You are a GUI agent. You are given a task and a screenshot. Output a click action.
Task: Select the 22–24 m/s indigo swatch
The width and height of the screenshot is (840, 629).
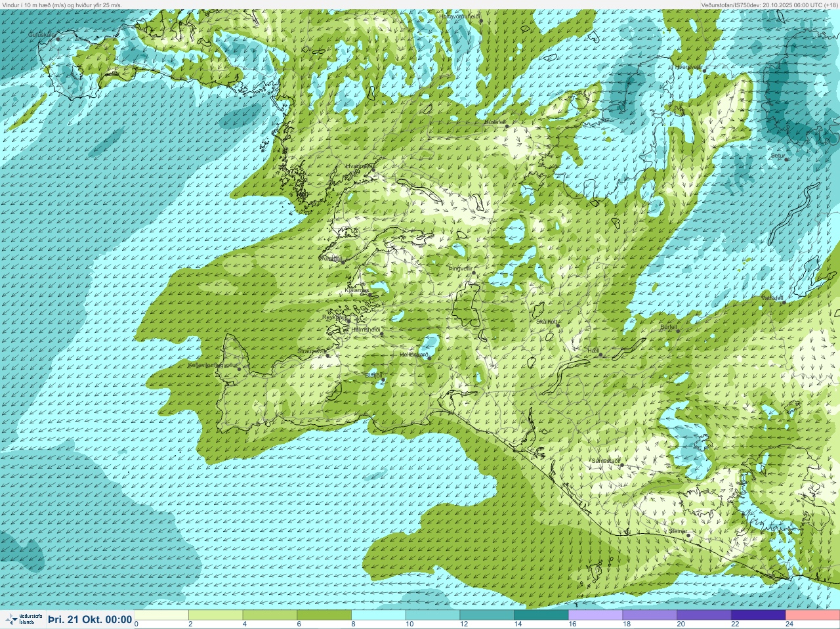[x=758, y=615]
